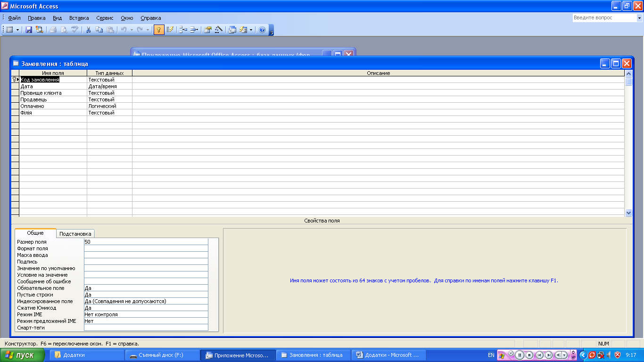Click the Undo arrow icon
This screenshot has height=362, width=644.
[x=124, y=30]
